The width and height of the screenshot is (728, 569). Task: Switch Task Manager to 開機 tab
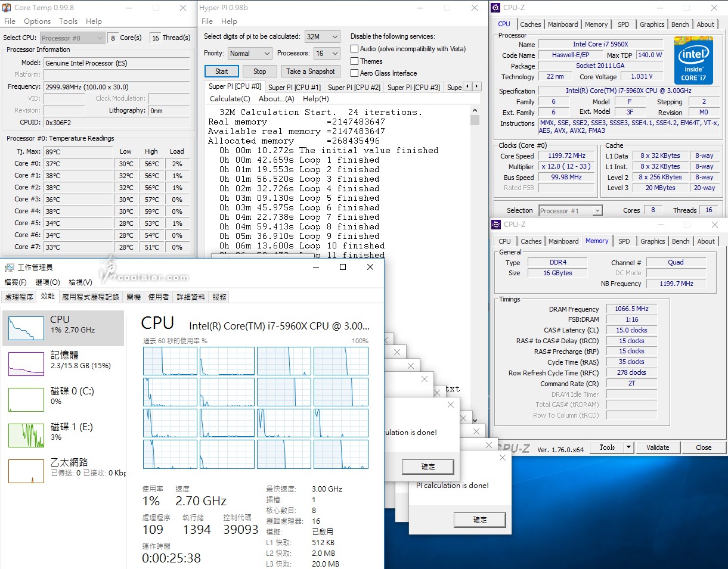134,297
